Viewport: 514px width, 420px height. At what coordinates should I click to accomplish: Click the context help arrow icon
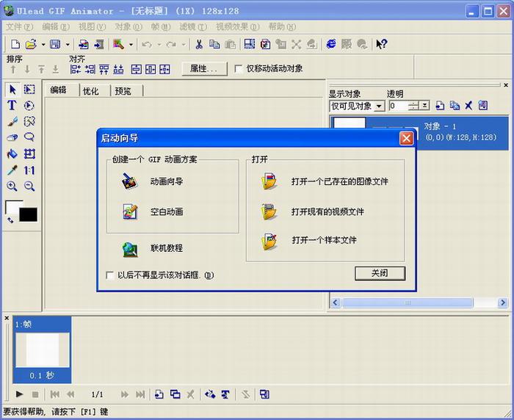pos(382,44)
